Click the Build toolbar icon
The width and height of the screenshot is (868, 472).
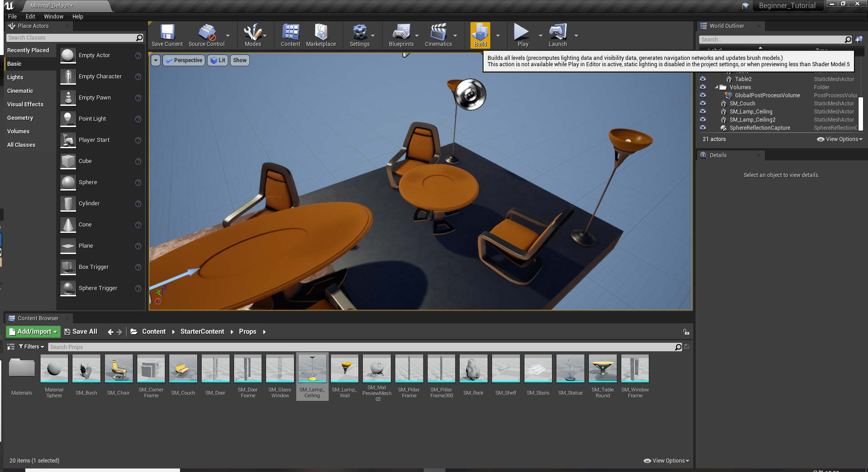pyautogui.click(x=480, y=36)
